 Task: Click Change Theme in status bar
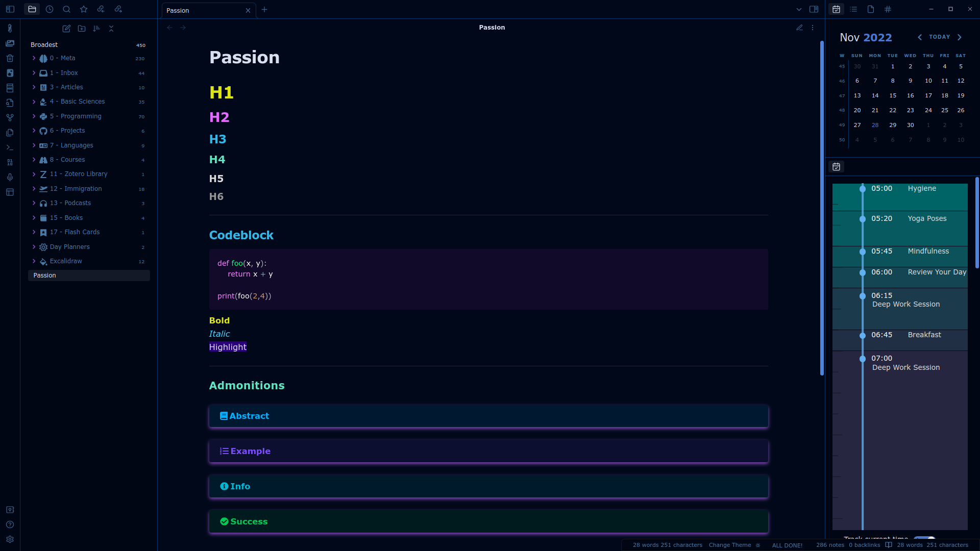(x=729, y=545)
